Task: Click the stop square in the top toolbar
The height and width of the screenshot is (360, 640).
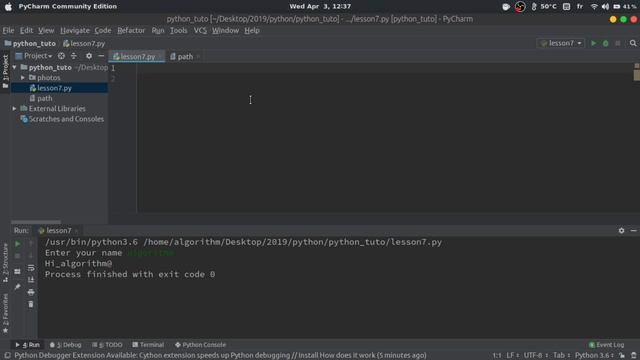Action: 618,43
